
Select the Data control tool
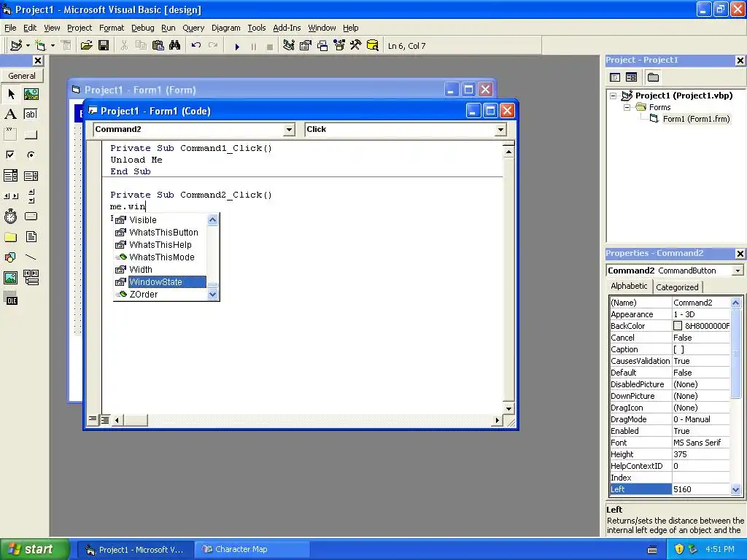[x=31, y=278]
